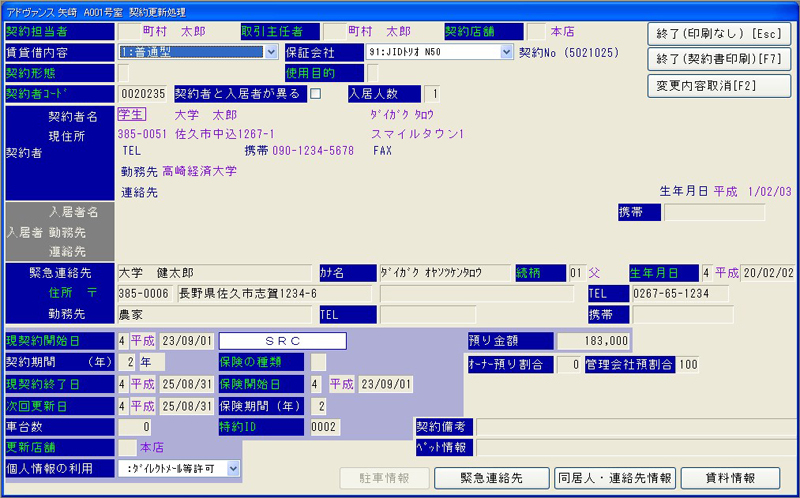This screenshot has height=498, width=800.
Task: Click the 契約者コード field showing 0020235
Action: [143, 94]
